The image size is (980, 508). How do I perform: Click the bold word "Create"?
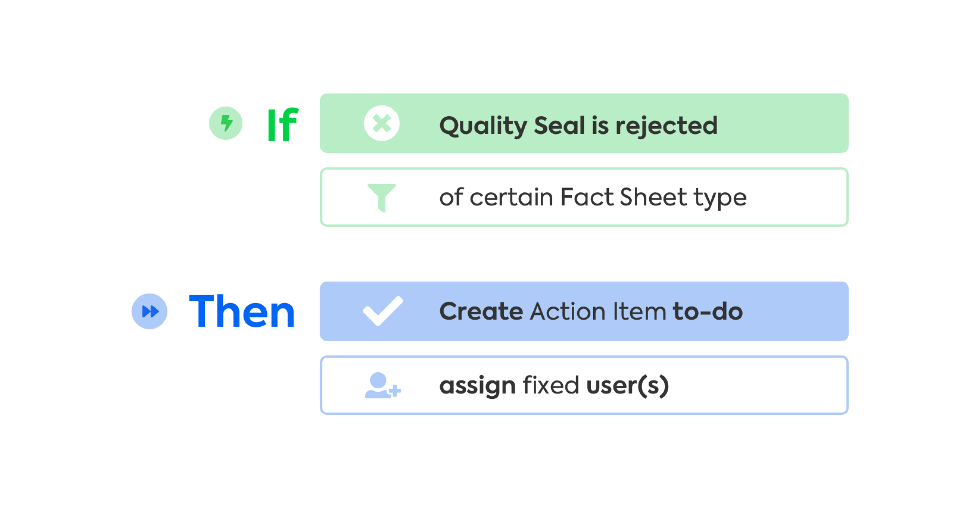pyautogui.click(x=481, y=312)
